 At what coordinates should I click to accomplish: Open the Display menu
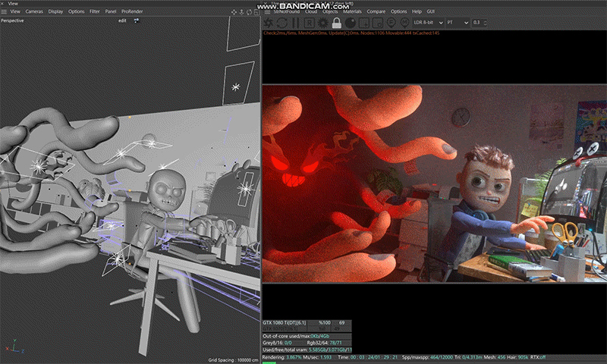55,11
